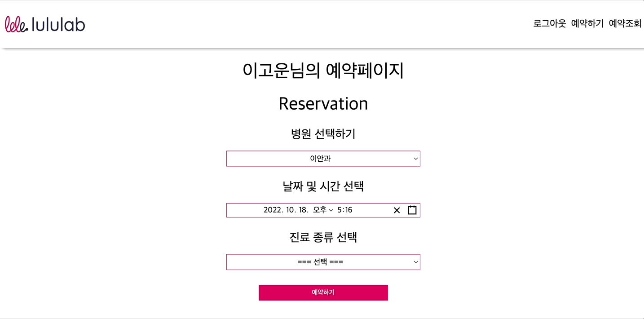The width and height of the screenshot is (644, 319).
Task: Click 이고운님의 예약페이지 page title
Action: [323, 70]
